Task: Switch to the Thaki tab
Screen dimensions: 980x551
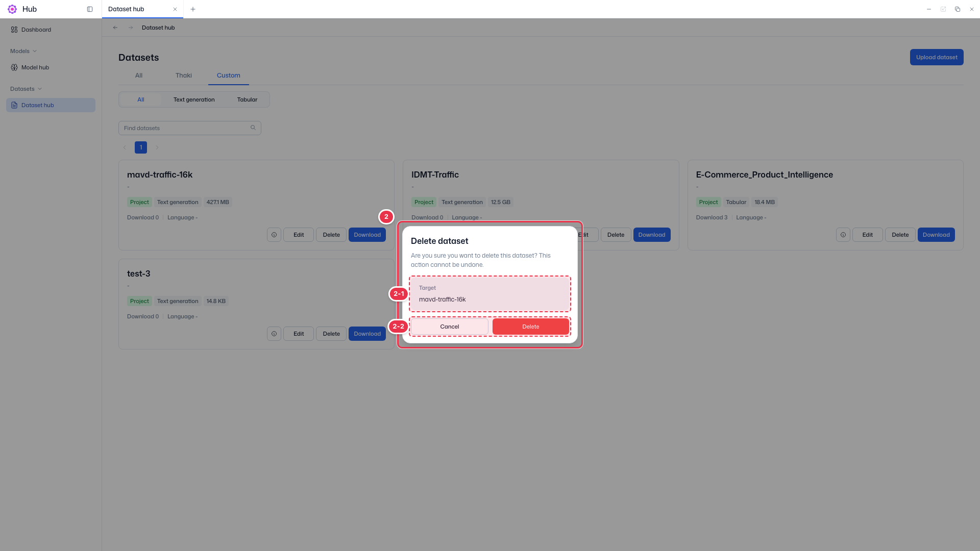Action: point(184,76)
